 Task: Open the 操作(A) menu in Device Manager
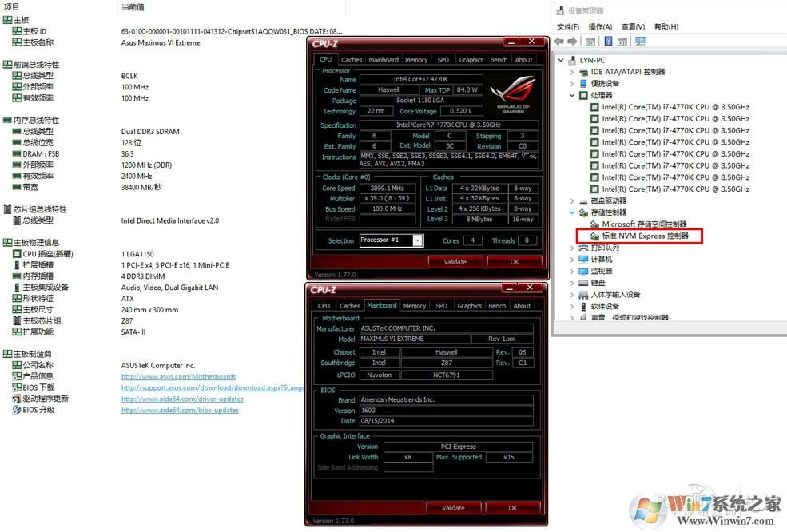[x=599, y=26]
